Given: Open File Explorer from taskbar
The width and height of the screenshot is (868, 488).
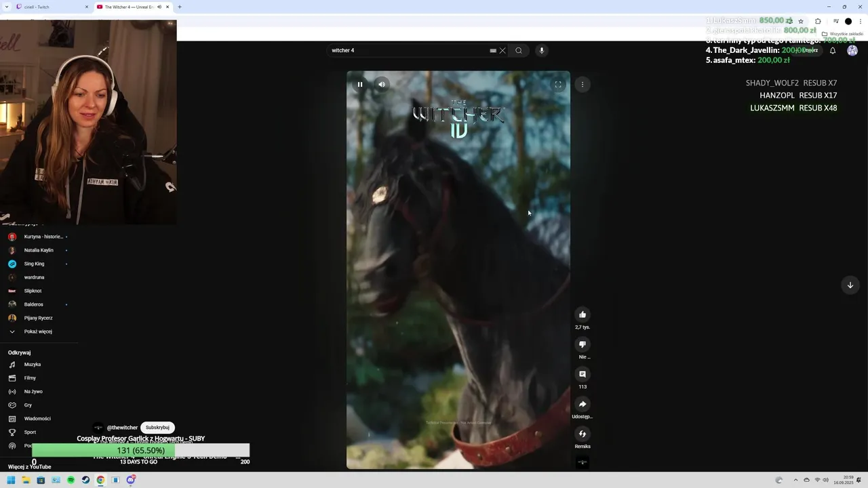Looking at the screenshot, I should [26, 481].
